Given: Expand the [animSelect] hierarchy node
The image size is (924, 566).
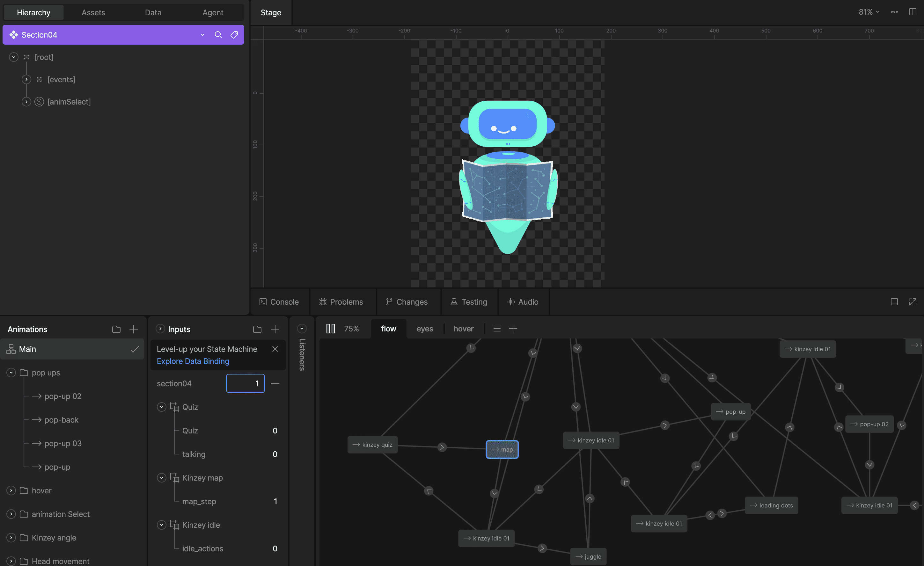Looking at the screenshot, I should click(26, 102).
